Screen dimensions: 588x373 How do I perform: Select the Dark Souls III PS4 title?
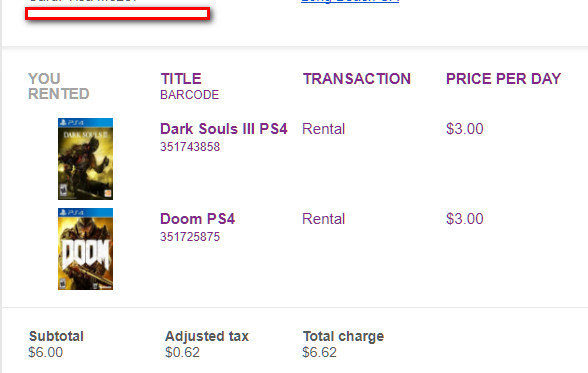pos(224,129)
